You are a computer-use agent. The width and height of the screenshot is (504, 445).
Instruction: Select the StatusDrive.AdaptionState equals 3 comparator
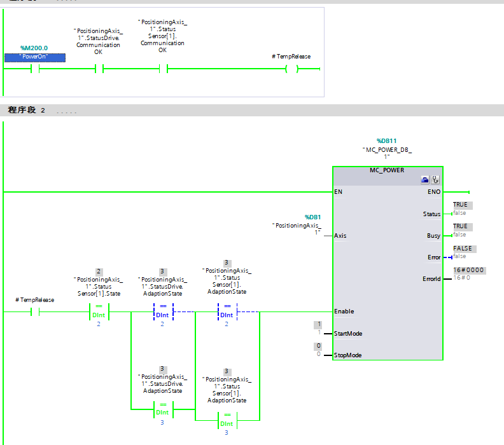(163, 409)
